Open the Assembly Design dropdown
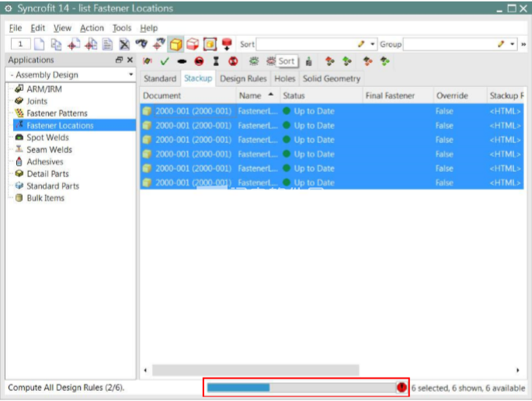The width and height of the screenshot is (532, 401). tap(131, 75)
